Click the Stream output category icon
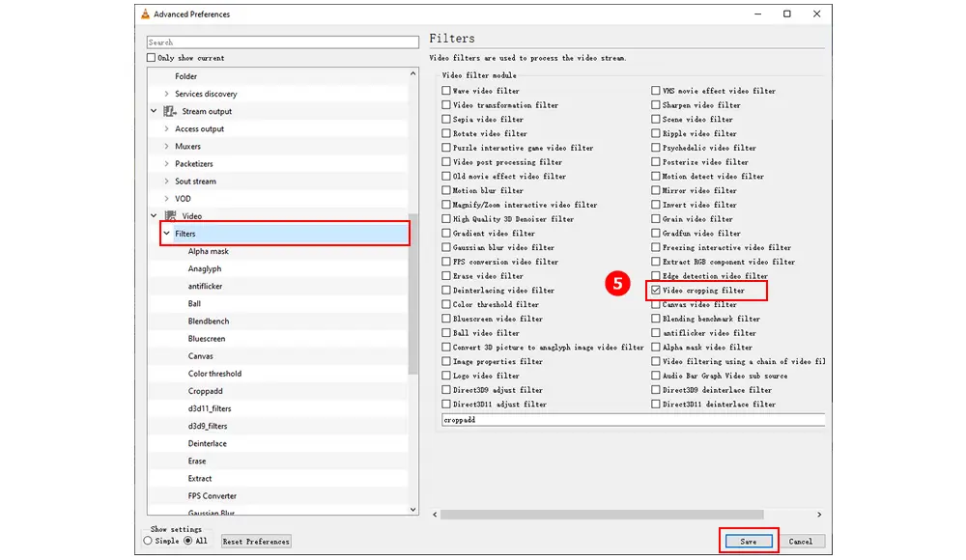 coord(169,111)
